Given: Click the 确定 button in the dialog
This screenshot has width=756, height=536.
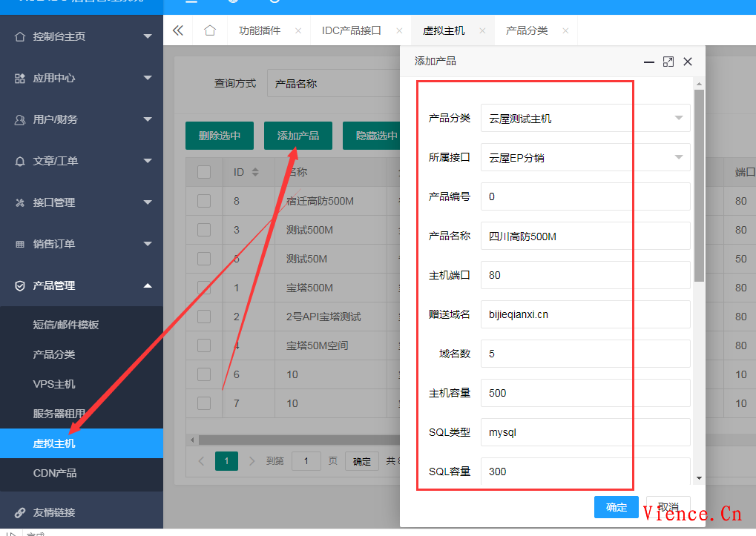Looking at the screenshot, I should (615, 507).
